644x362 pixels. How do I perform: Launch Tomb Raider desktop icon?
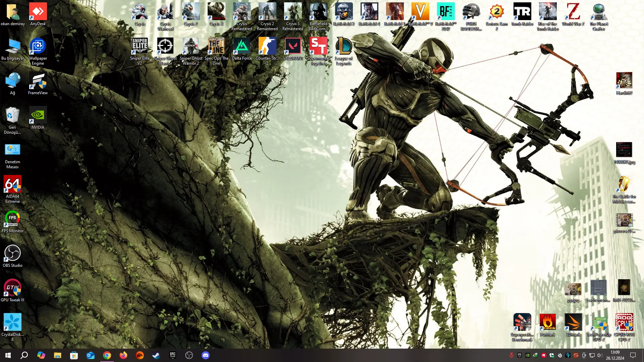pyautogui.click(x=522, y=14)
